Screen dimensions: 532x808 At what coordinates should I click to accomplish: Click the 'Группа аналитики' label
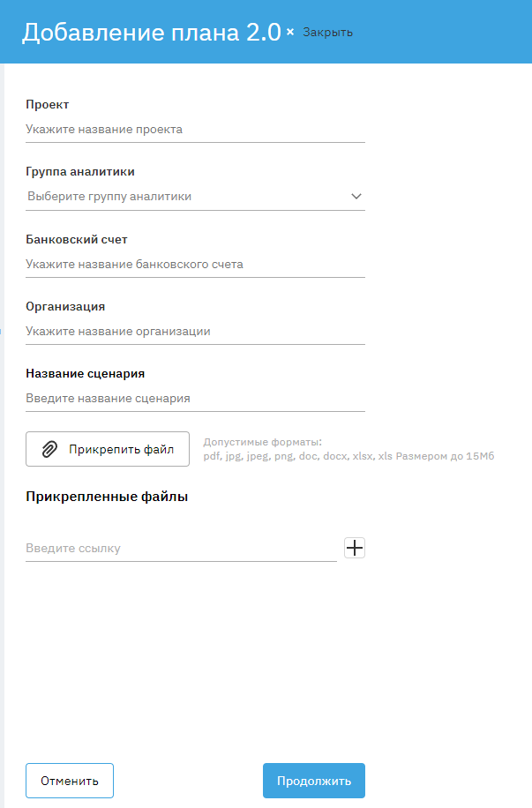pyautogui.click(x=80, y=172)
